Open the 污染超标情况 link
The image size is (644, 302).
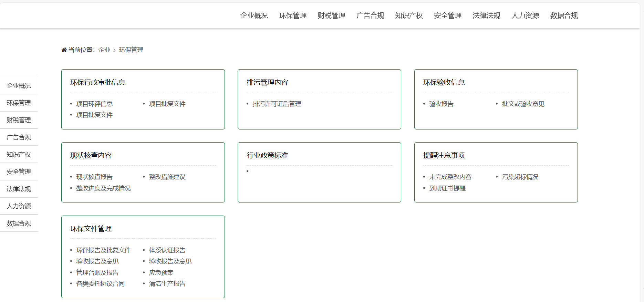[x=520, y=177]
